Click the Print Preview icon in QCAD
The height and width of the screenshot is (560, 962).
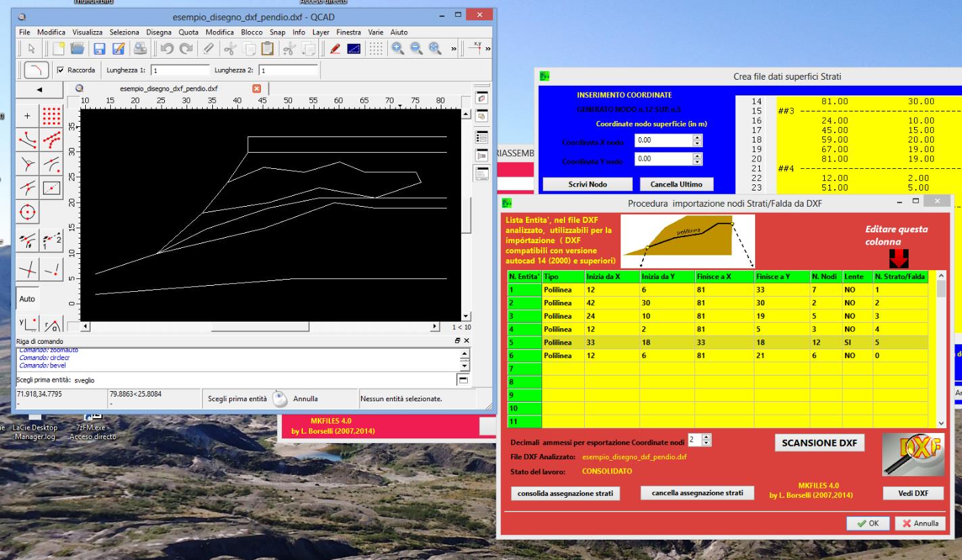pos(139,49)
